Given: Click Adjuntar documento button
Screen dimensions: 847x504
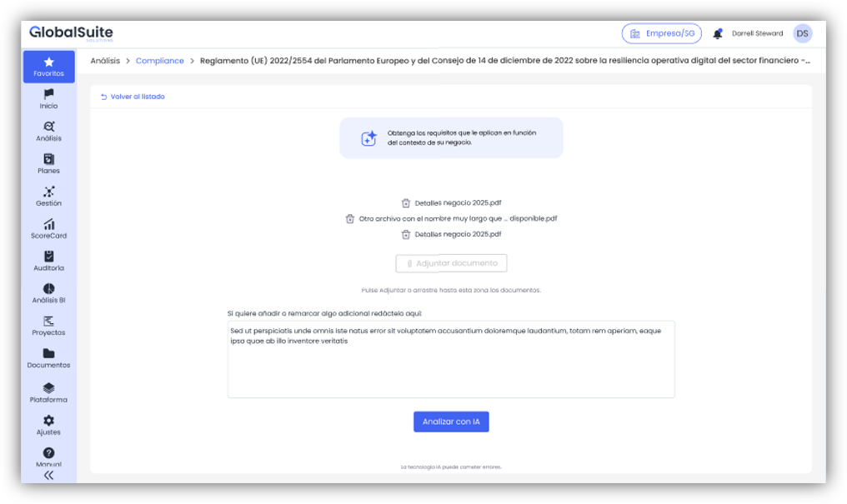Looking at the screenshot, I should pos(451,263).
